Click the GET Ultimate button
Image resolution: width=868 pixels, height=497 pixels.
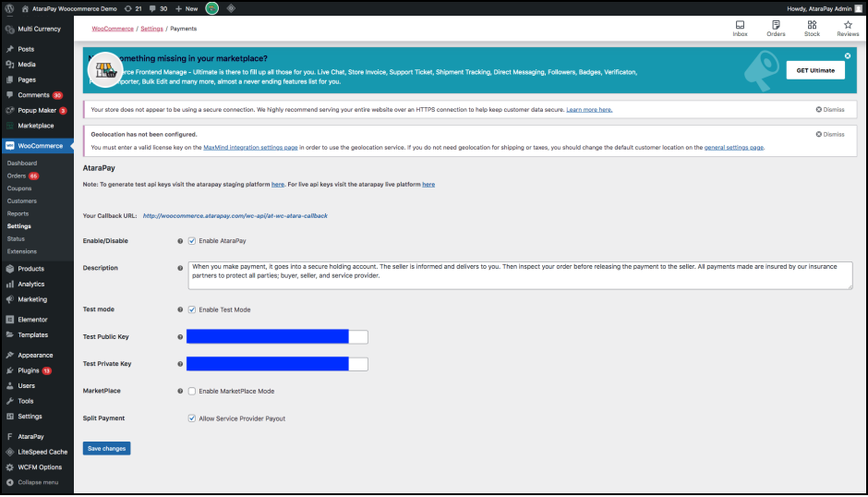pos(815,70)
